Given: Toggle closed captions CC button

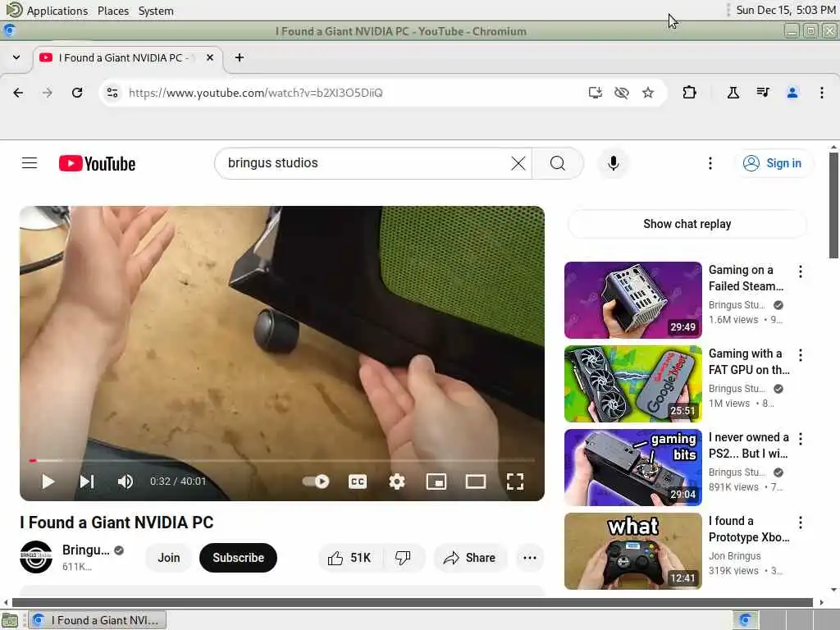Looking at the screenshot, I should point(358,482).
